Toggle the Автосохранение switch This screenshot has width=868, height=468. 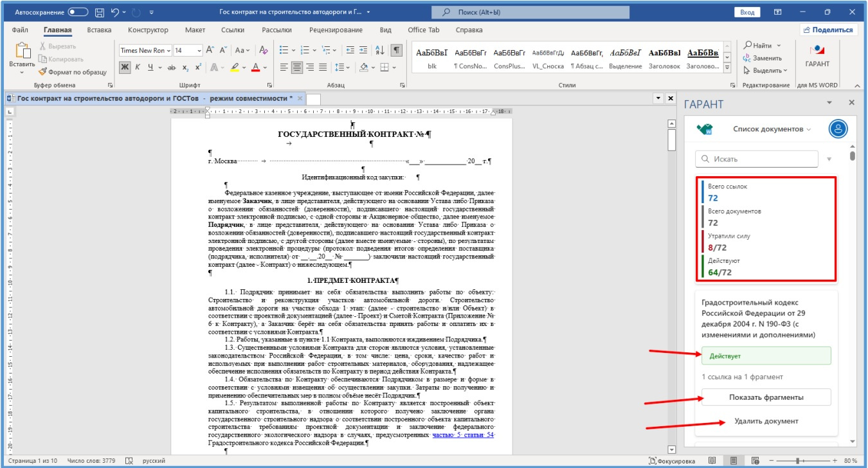click(78, 12)
